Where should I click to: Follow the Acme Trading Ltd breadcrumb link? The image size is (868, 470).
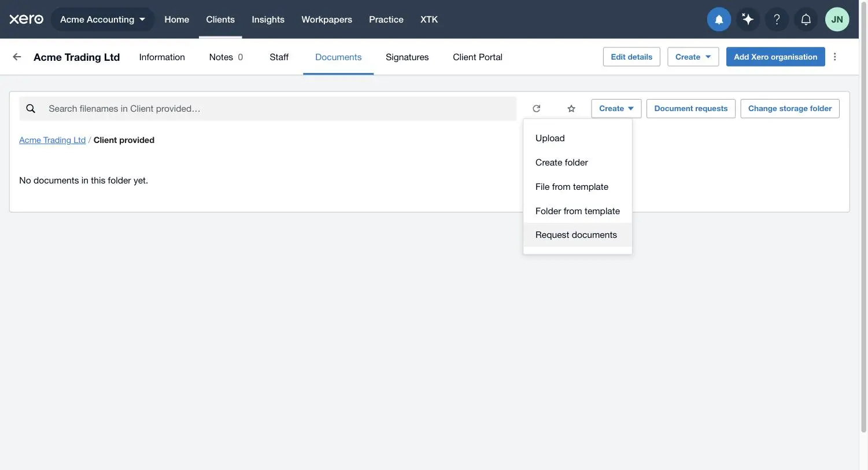tap(52, 140)
